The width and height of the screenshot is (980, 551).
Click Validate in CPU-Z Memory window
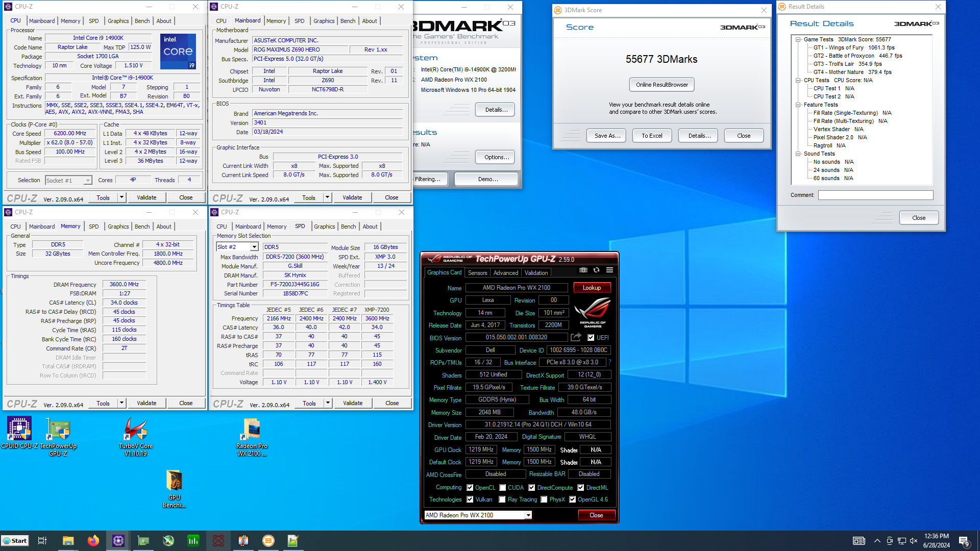(x=146, y=403)
